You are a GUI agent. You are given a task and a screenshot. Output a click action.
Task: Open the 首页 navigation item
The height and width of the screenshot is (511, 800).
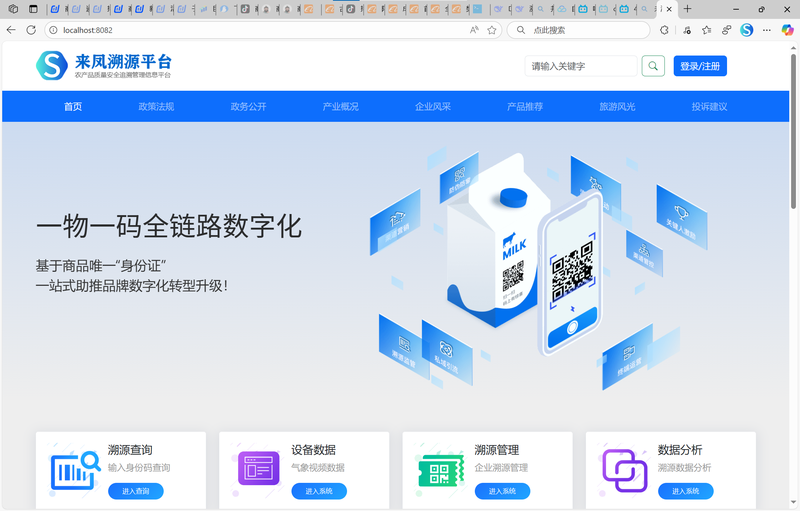(x=73, y=107)
